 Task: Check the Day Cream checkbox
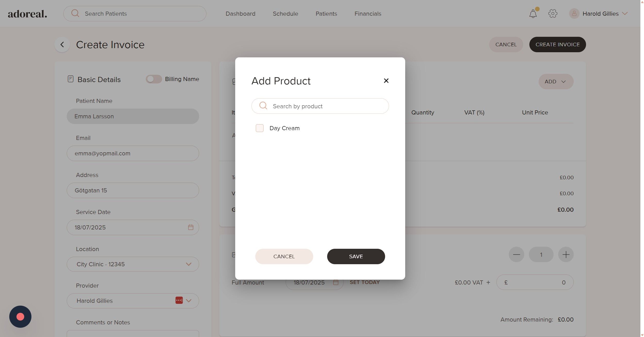[x=259, y=128]
